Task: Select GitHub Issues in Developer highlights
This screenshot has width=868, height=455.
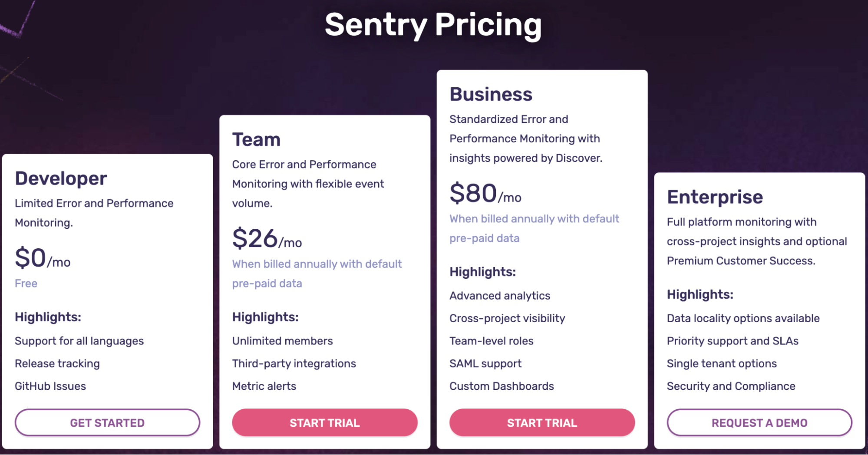Action: tap(50, 386)
